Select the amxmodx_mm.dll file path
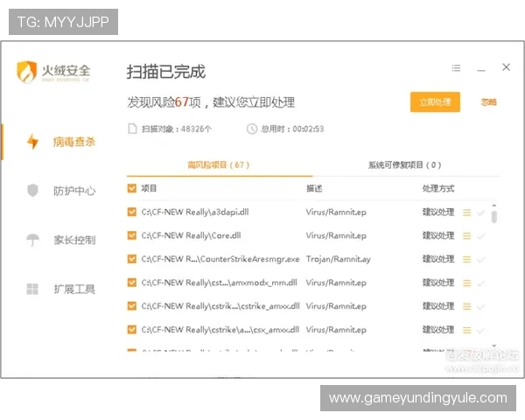The height and width of the screenshot is (420, 525). (x=219, y=283)
